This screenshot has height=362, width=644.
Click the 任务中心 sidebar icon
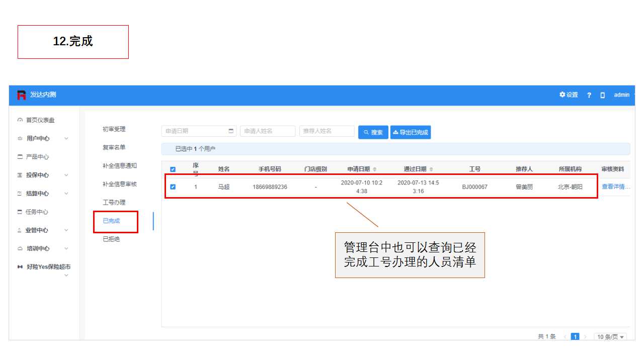coord(20,212)
